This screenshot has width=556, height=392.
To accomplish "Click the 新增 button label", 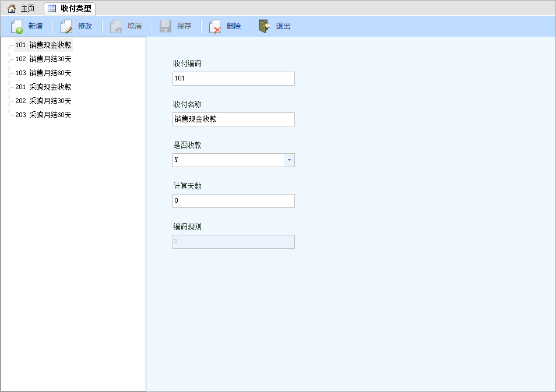I will pos(36,26).
